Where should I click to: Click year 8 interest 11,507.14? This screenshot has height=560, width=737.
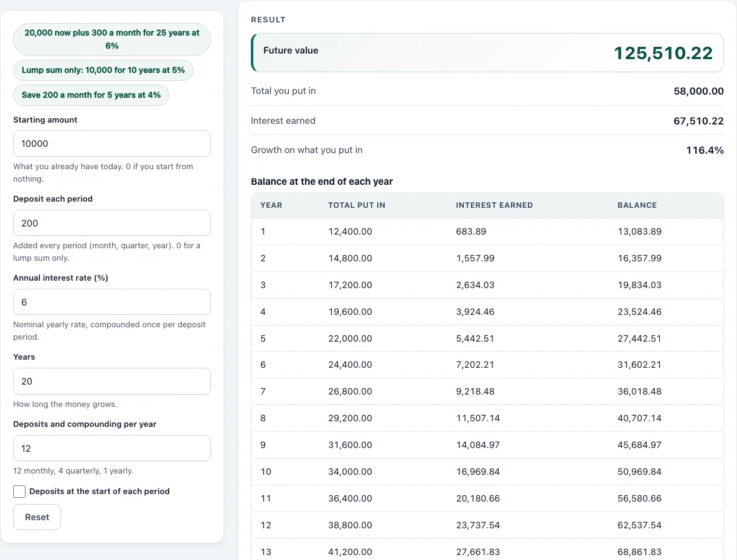478,419
